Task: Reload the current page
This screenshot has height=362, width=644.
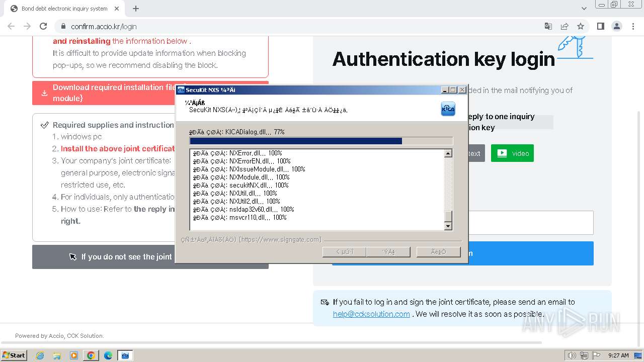Action: 43,26
